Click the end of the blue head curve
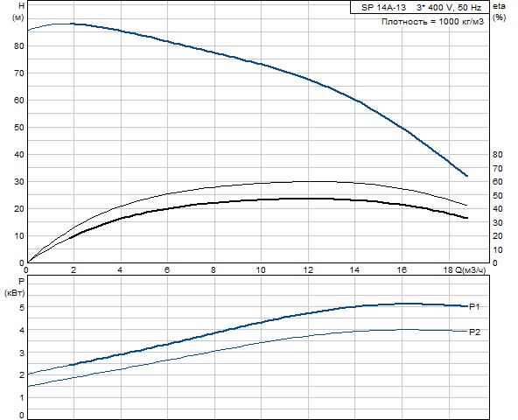Image resolution: width=518 pixels, height=420 pixels. [x=466, y=176]
